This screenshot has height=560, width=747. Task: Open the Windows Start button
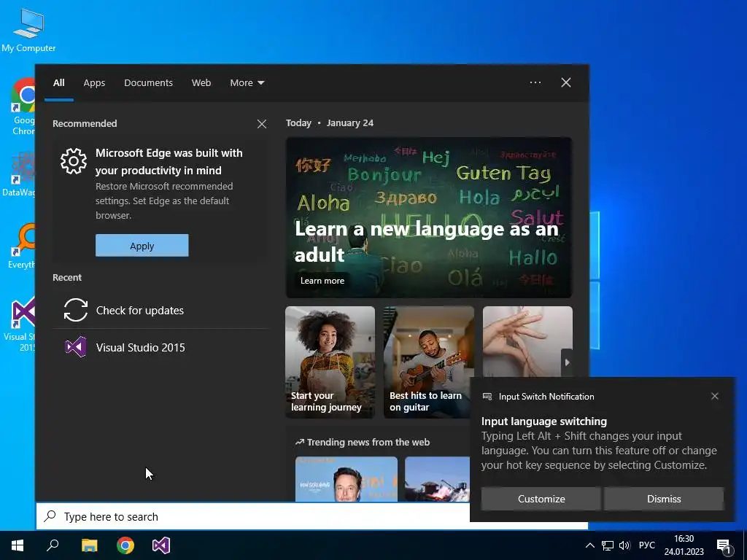click(18, 545)
